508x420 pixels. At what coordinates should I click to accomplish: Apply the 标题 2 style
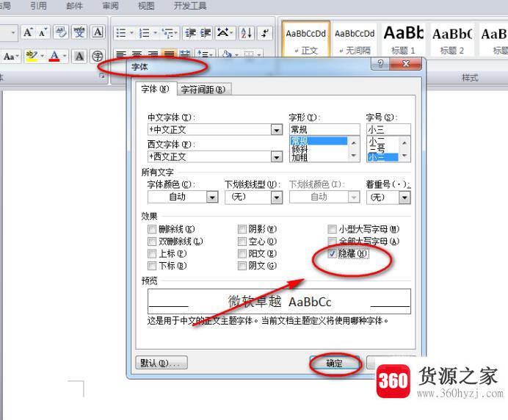pyautogui.click(x=452, y=40)
